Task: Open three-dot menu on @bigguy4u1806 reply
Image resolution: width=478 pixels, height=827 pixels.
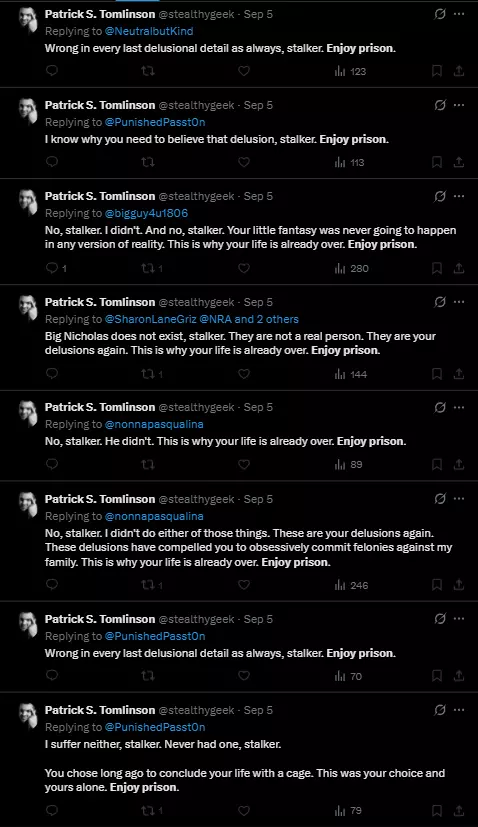Action: point(459,196)
